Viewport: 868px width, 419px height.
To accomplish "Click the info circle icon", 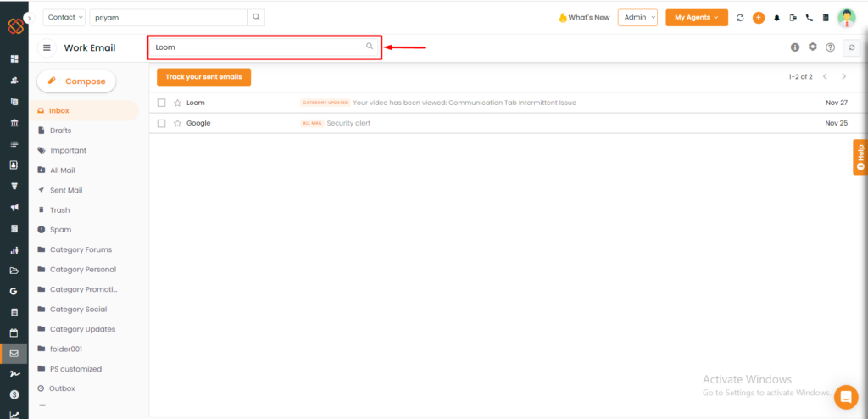I will click(x=795, y=47).
